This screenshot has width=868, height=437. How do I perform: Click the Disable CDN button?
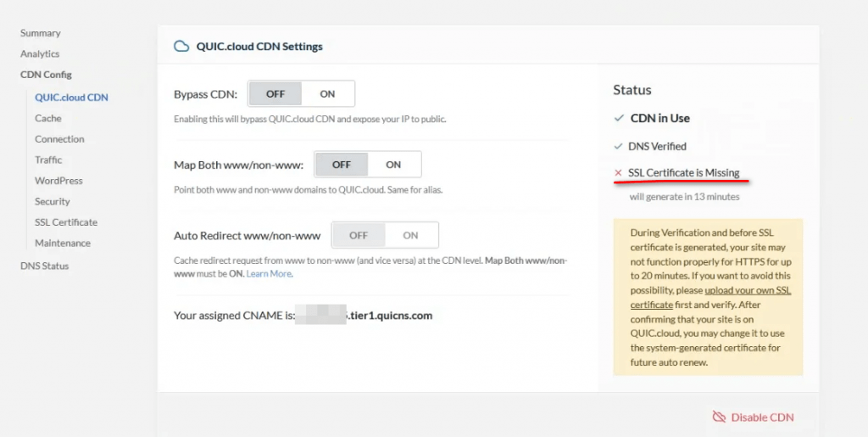pos(754,417)
